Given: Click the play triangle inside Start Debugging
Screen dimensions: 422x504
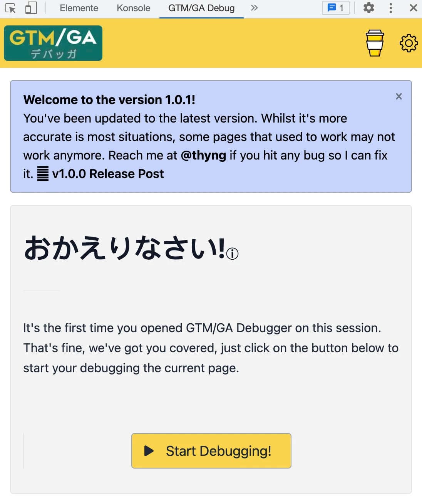Looking at the screenshot, I should pos(149,450).
